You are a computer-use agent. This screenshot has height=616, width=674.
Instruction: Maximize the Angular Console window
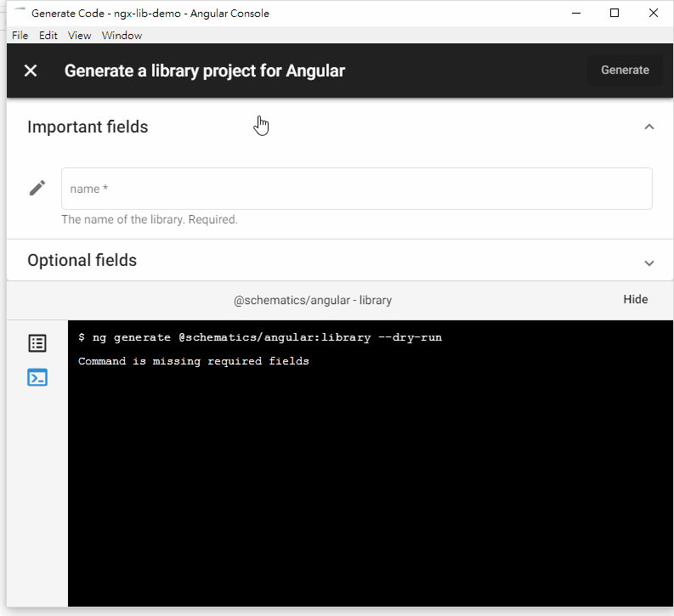615,13
